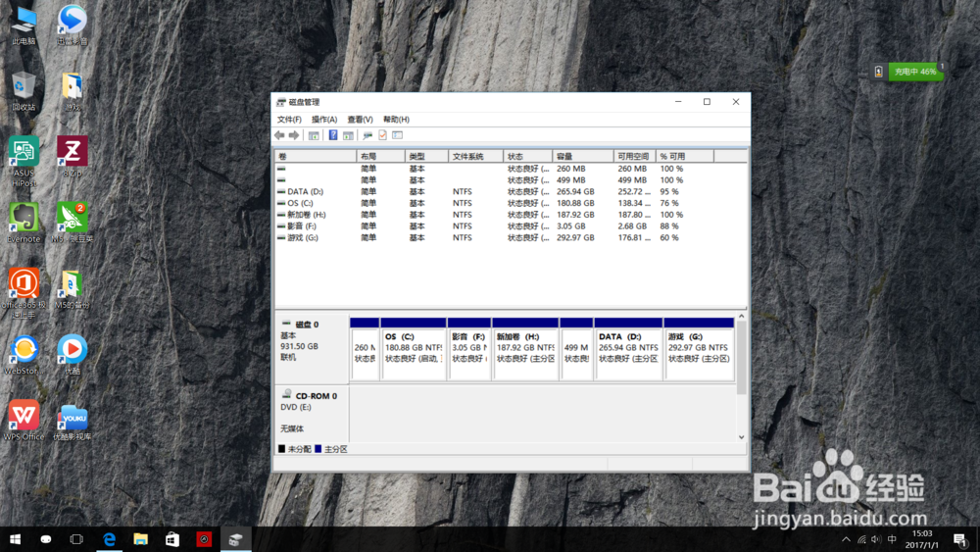Sort by the 可用空间 column header
The width and height of the screenshot is (980, 552).
pos(634,156)
